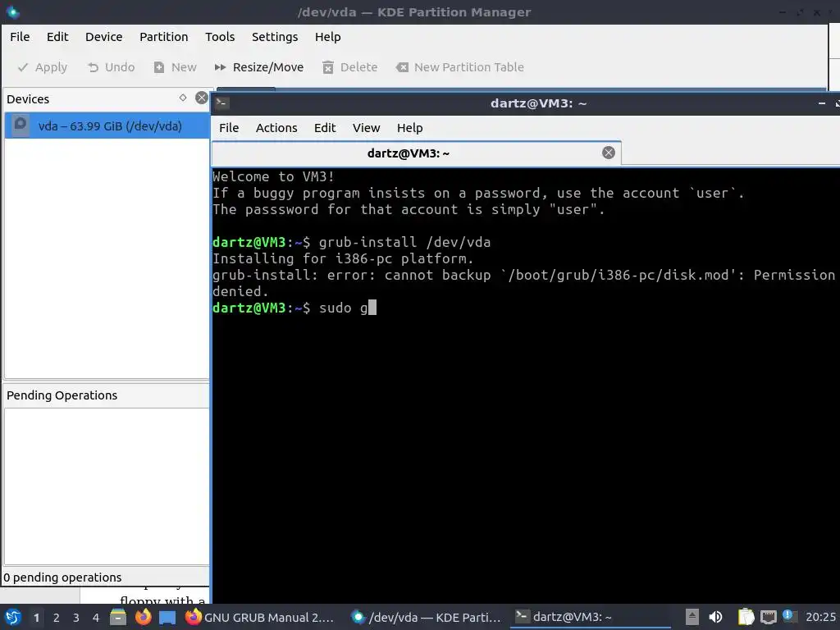Click the terminal window title icon
This screenshot has width=840, height=630.
click(222, 103)
